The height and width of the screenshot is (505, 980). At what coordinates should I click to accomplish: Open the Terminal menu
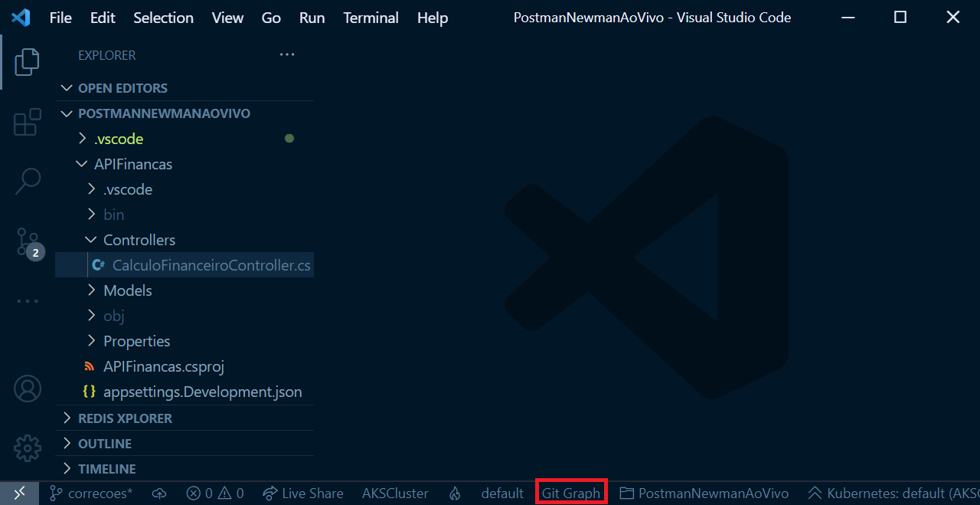[371, 18]
